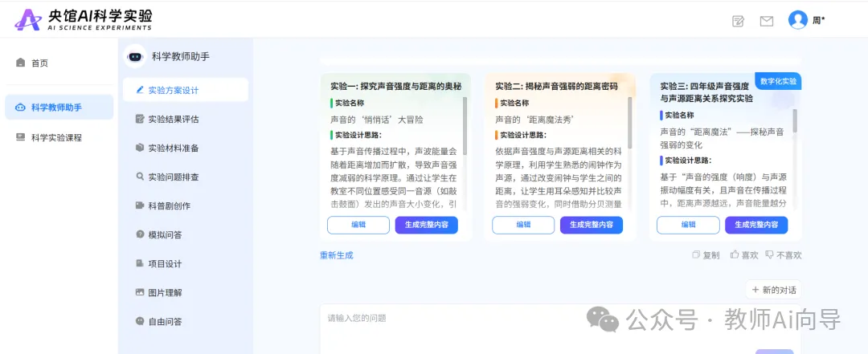Click the cube icon beside 实验材料准备
The image size is (868, 354).
[x=140, y=148]
